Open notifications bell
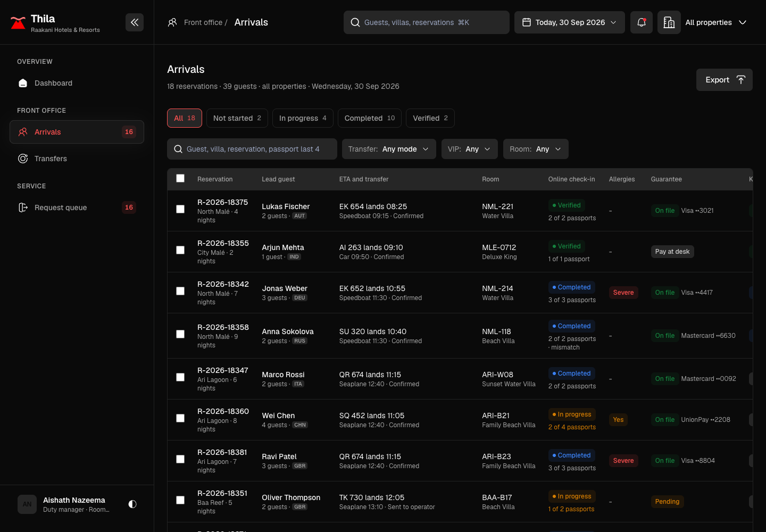The height and width of the screenshot is (532, 766). 642,22
